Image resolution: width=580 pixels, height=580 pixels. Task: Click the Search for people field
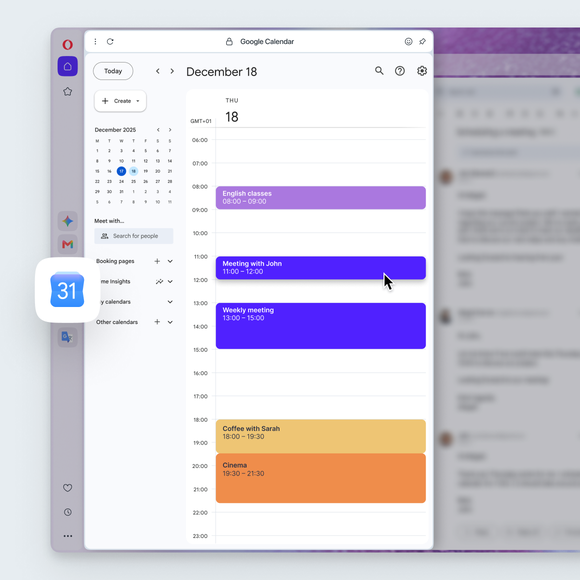(134, 236)
